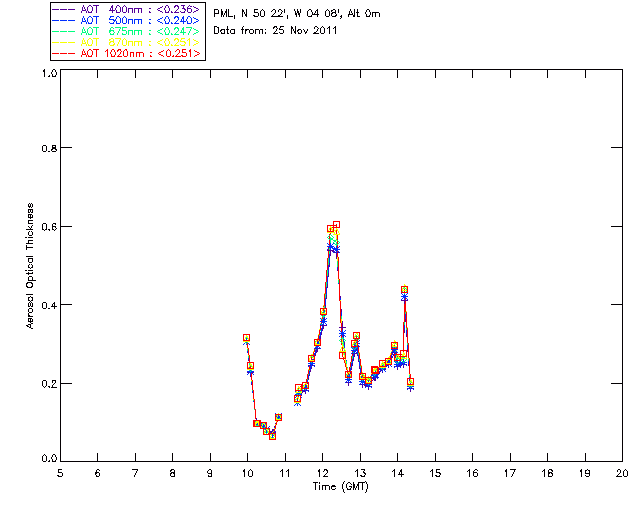The height and width of the screenshot is (512, 640).
Task: Click x-axis tick label 8
Action: [x=173, y=474]
